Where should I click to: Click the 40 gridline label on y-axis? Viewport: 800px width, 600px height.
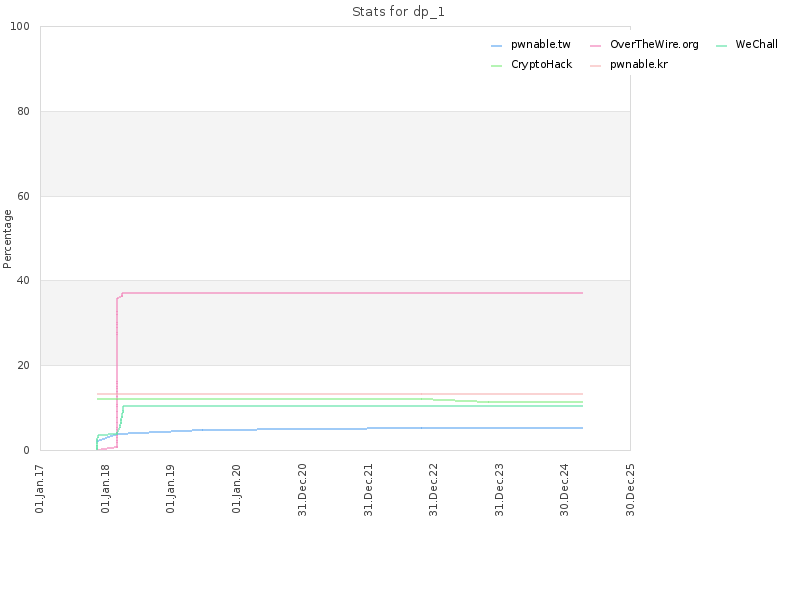click(x=23, y=281)
